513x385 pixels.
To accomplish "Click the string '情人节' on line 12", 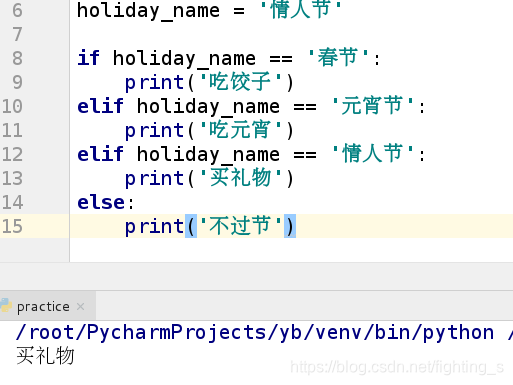I will (x=372, y=153).
